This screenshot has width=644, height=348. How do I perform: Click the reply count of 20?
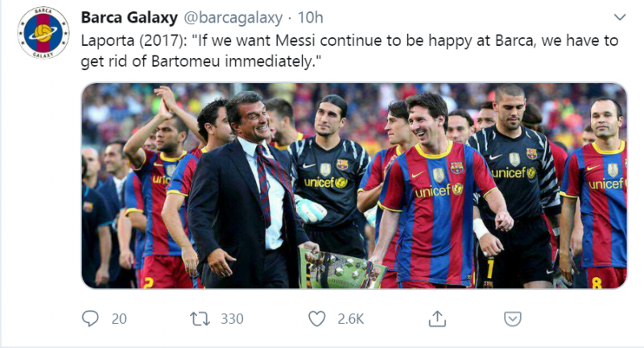tap(119, 318)
